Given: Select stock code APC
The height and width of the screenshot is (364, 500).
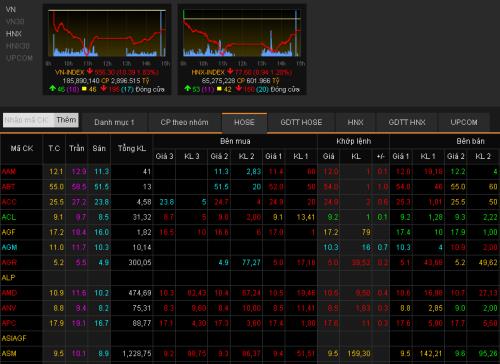Looking at the screenshot, I should click(9, 323).
